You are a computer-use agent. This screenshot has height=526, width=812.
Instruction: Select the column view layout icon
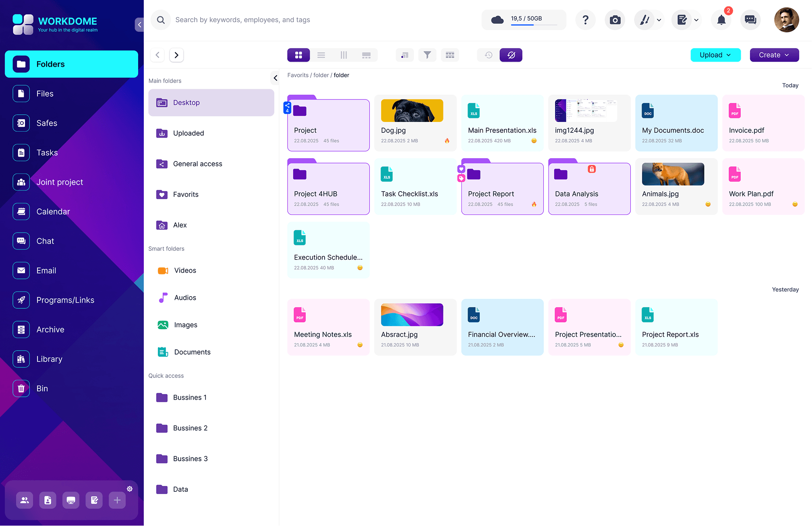coord(344,55)
